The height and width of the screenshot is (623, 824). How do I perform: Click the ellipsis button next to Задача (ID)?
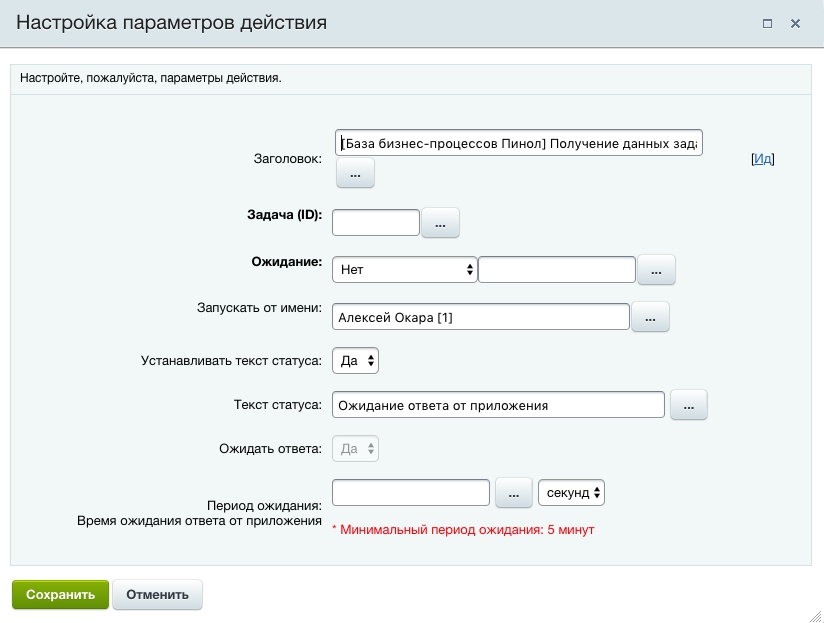pos(440,223)
